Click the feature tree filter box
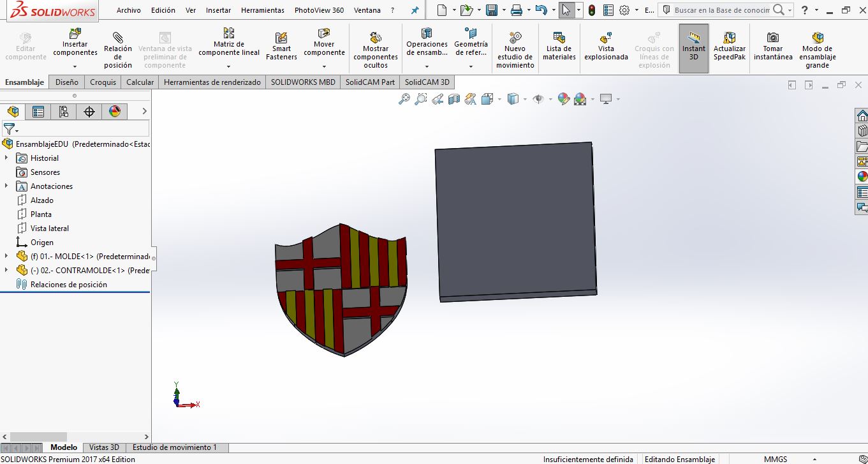The height and width of the screenshot is (464, 868). pyautogui.click(x=75, y=129)
